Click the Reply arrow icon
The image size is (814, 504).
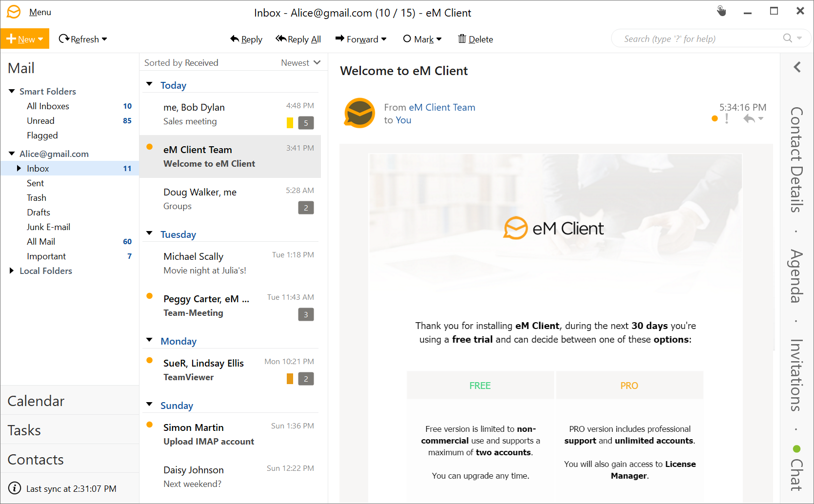(x=235, y=39)
